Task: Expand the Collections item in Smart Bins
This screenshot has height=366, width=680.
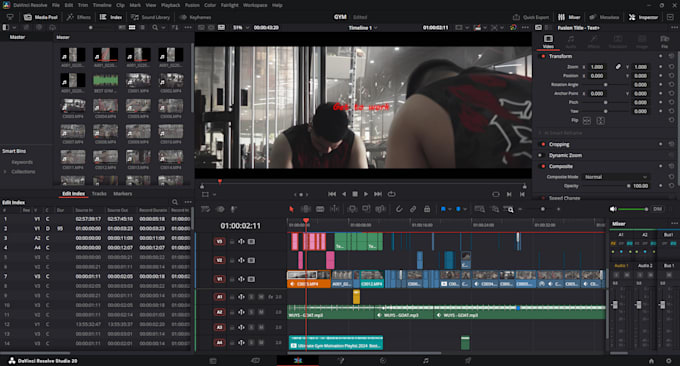Action: 5,172
